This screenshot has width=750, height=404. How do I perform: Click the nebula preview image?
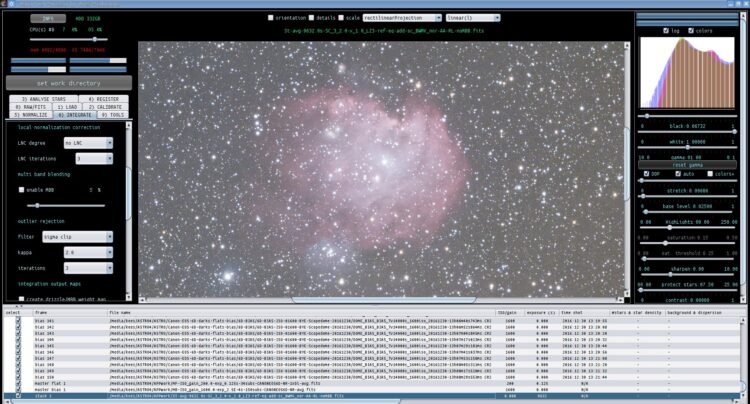point(381,169)
